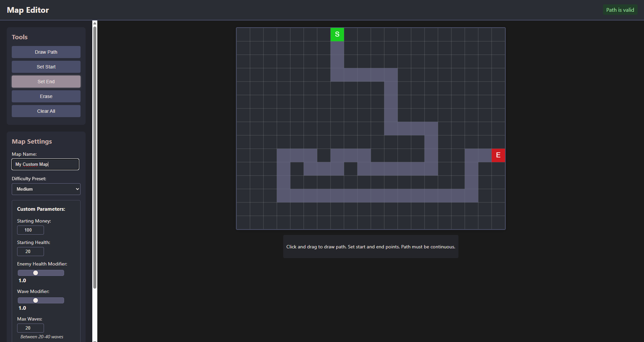Adjust the Enemy Health Modifier slider
Image resolution: width=644 pixels, height=342 pixels.
pos(41,273)
